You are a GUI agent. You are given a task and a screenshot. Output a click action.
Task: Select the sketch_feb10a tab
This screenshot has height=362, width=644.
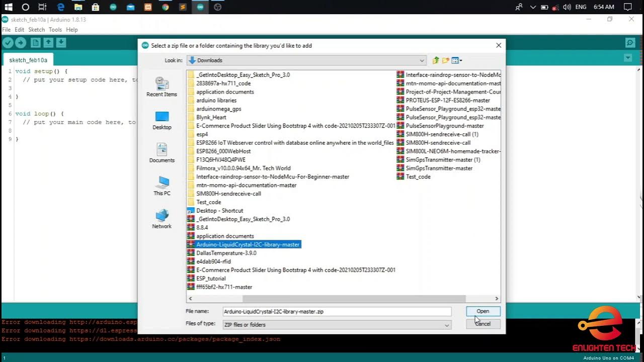click(x=28, y=60)
